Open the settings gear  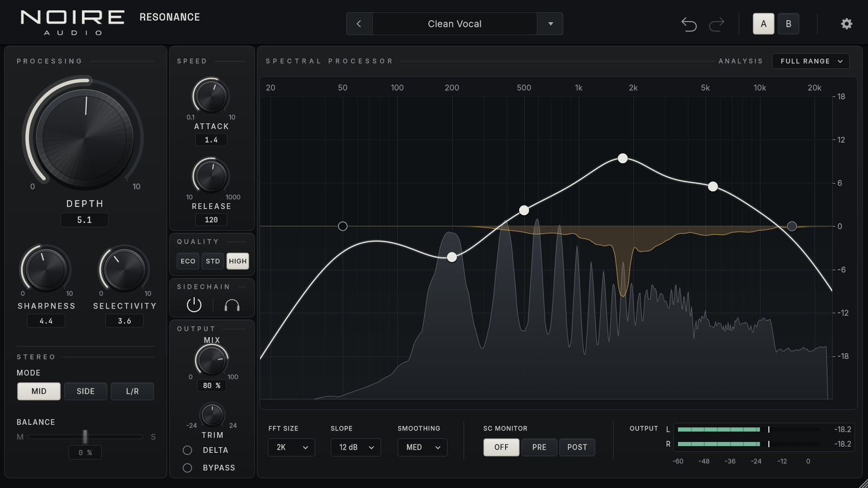tap(846, 24)
